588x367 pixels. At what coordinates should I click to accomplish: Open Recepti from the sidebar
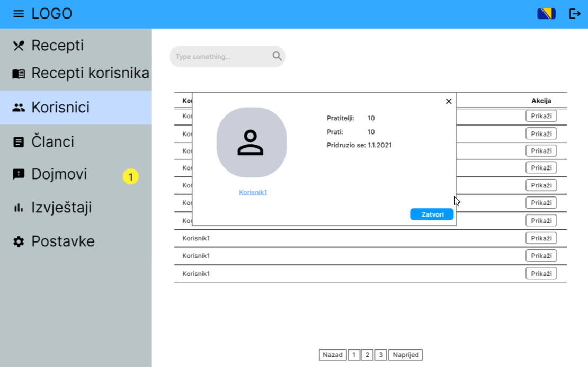57,46
